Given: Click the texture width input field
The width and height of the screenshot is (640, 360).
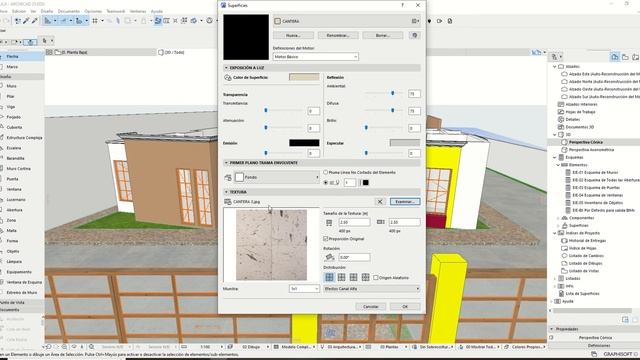Looking at the screenshot, I should pyautogui.click(x=354, y=222).
